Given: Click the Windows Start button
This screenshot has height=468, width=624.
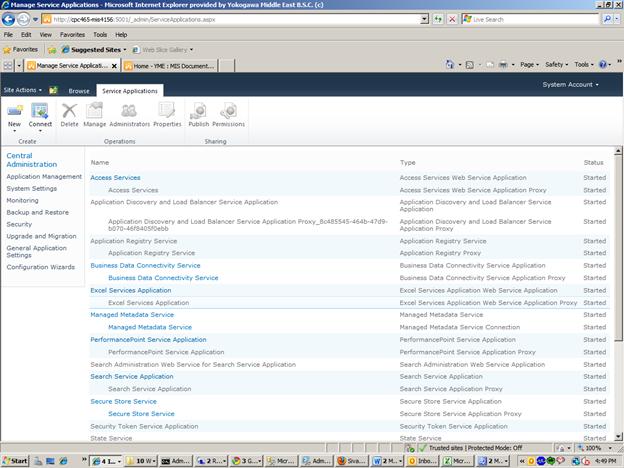Looking at the screenshot, I should [x=15, y=461].
